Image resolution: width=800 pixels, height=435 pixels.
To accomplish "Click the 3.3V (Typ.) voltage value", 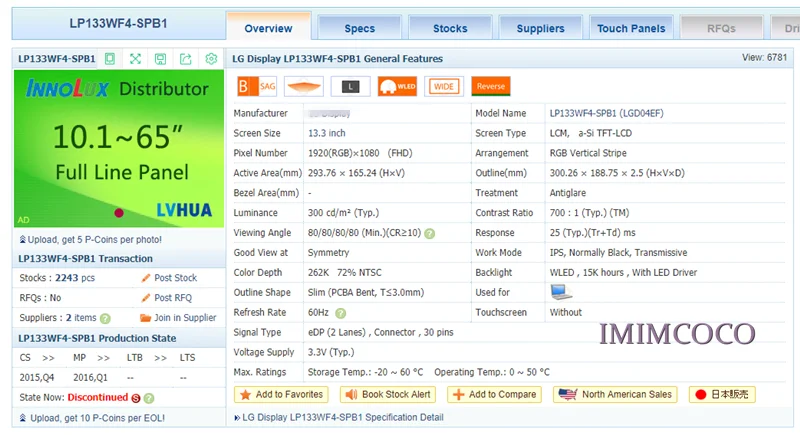I will tap(331, 352).
